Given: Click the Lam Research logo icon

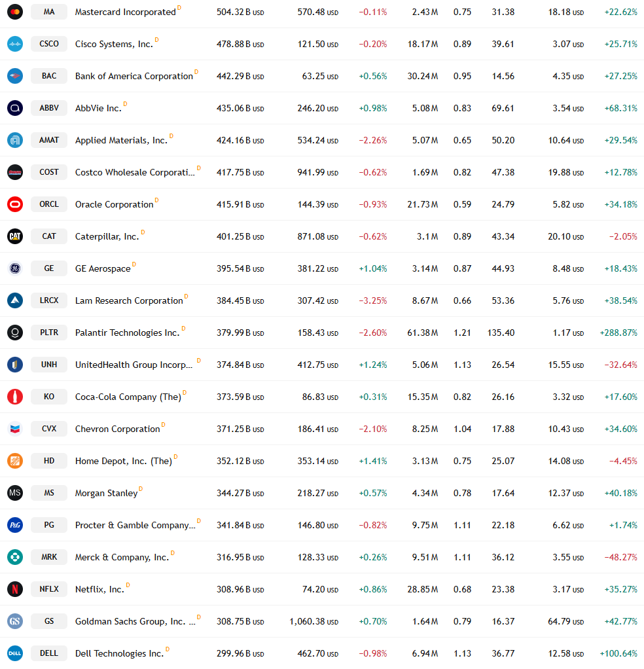Looking at the screenshot, I should point(15,300).
